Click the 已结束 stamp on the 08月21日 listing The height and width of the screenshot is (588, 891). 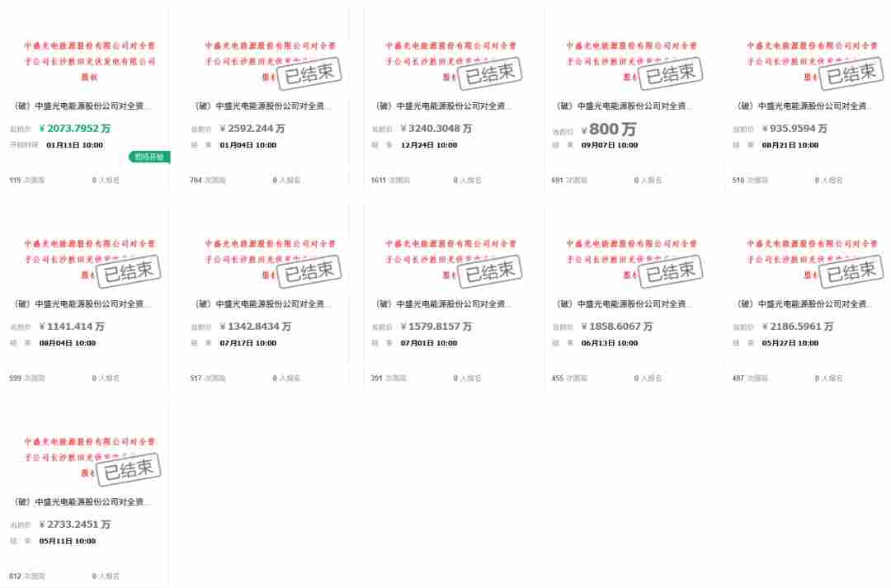coord(851,73)
